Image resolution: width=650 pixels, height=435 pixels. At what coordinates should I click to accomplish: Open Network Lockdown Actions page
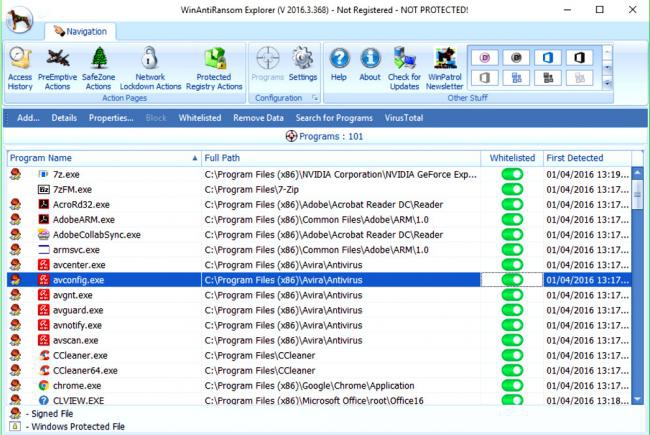pos(150,69)
